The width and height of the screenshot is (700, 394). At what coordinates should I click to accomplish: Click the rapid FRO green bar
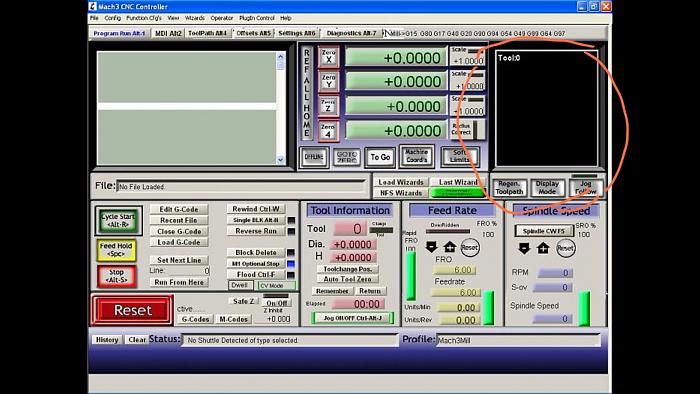[x=411, y=275]
